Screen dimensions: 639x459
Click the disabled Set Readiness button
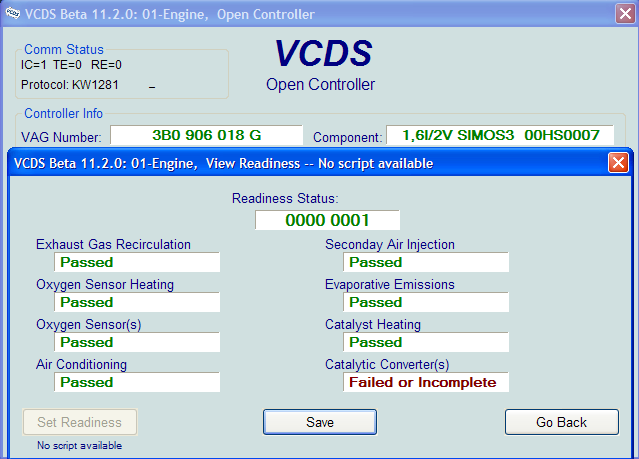click(x=79, y=422)
